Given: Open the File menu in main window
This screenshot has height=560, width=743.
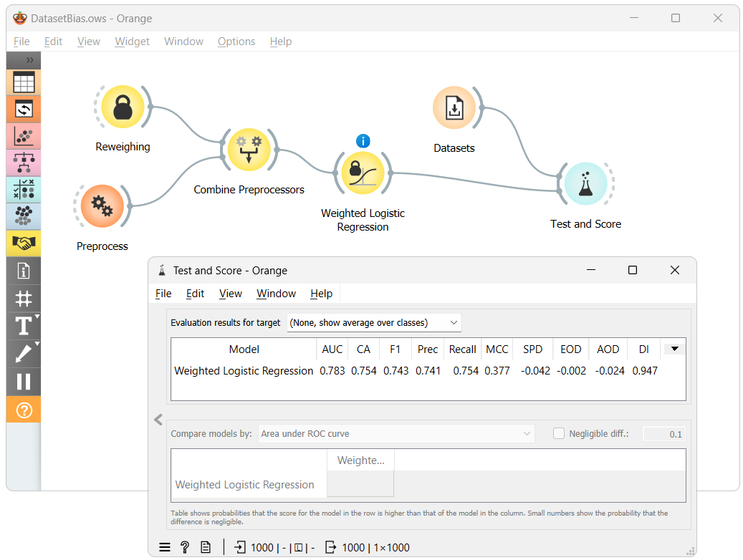Looking at the screenshot, I should 21,42.
